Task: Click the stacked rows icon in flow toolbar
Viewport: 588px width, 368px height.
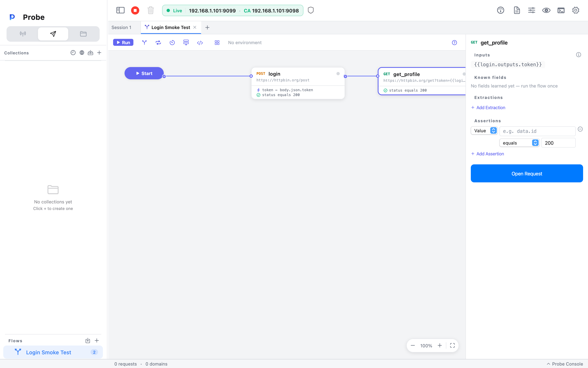Action: coord(186,43)
